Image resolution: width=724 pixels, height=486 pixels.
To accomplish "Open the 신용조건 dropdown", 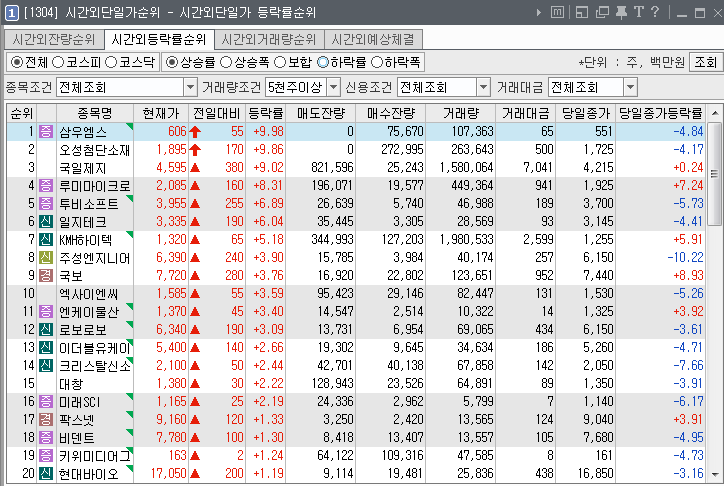I will tap(483, 87).
